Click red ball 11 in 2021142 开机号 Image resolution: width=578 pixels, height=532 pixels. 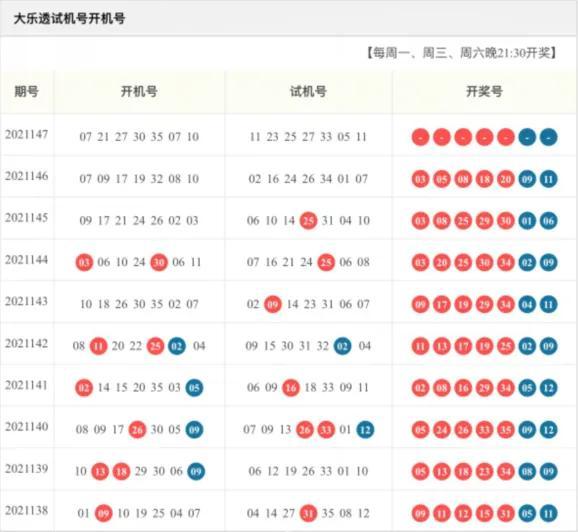click(x=98, y=346)
